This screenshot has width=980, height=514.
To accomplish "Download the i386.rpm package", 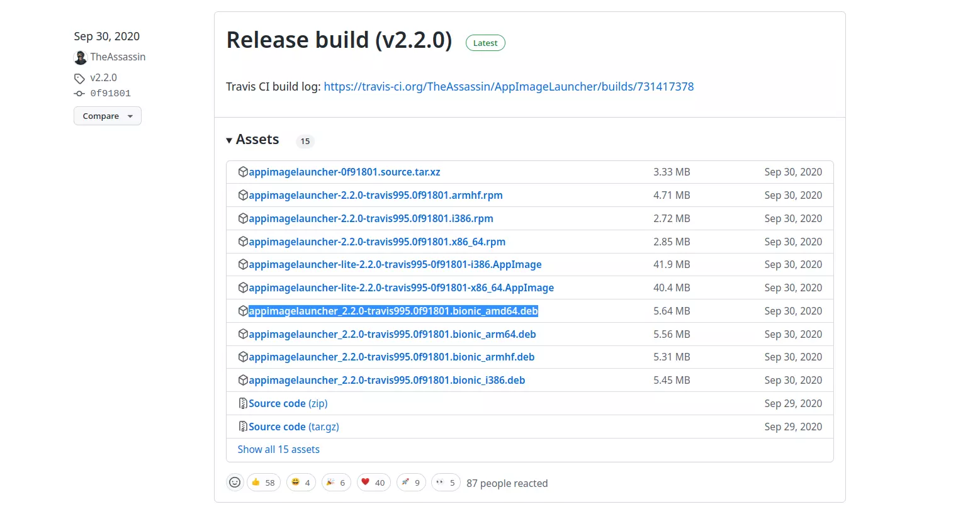I will (x=371, y=218).
